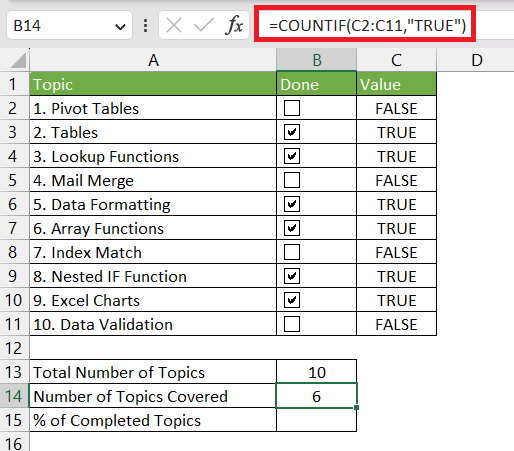This screenshot has height=451, width=514.
Task: Expand the Name Box dropdown arrow
Action: [x=120, y=26]
